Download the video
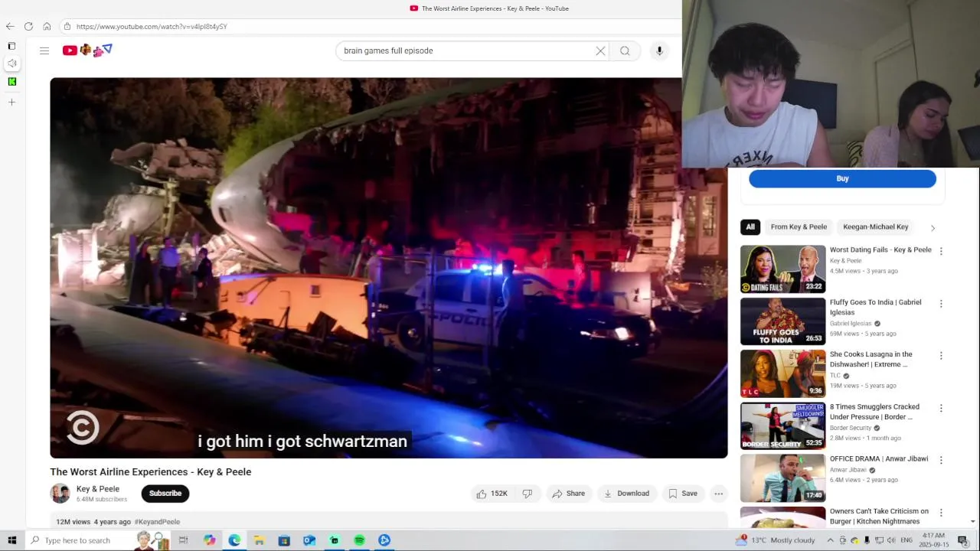Image resolution: width=980 pixels, height=551 pixels. coord(626,494)
